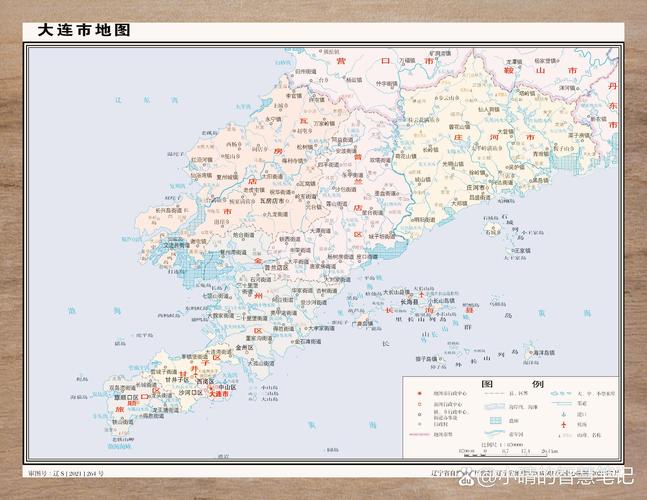This screenshot has width=647, height=500.
Task: Click the 万家岭镇 label
Action: click(x=324, y=123)
